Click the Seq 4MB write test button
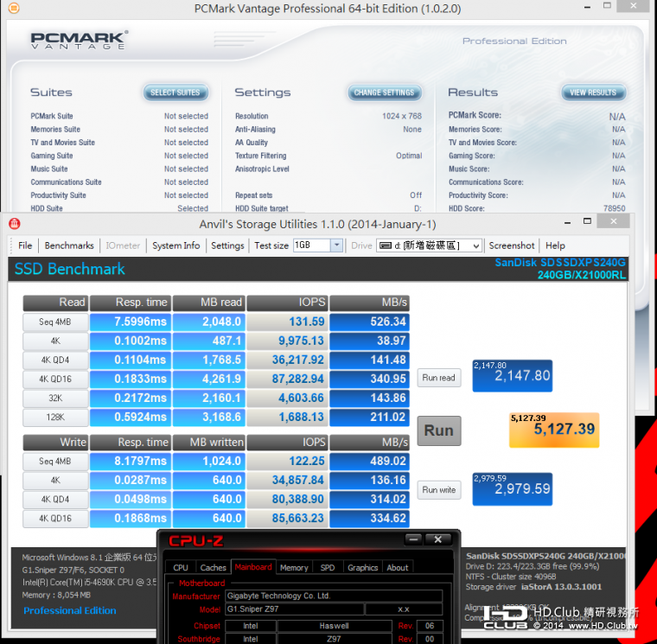Screen dimensions: 657x644 (x=55, y=462)
